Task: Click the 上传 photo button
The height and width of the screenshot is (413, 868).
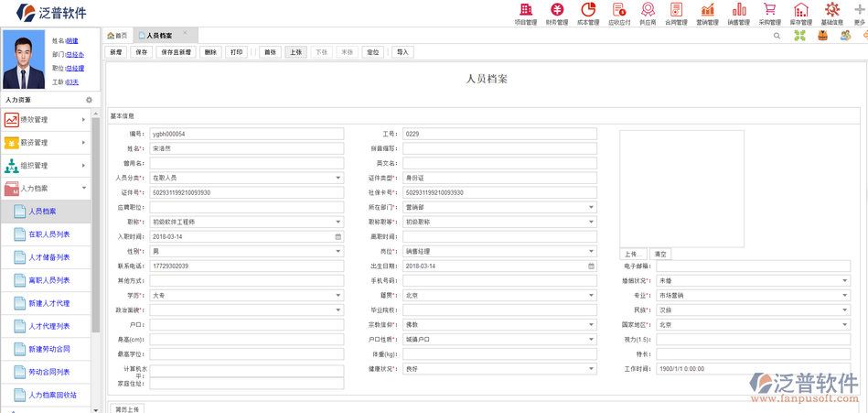Action: 633,254
